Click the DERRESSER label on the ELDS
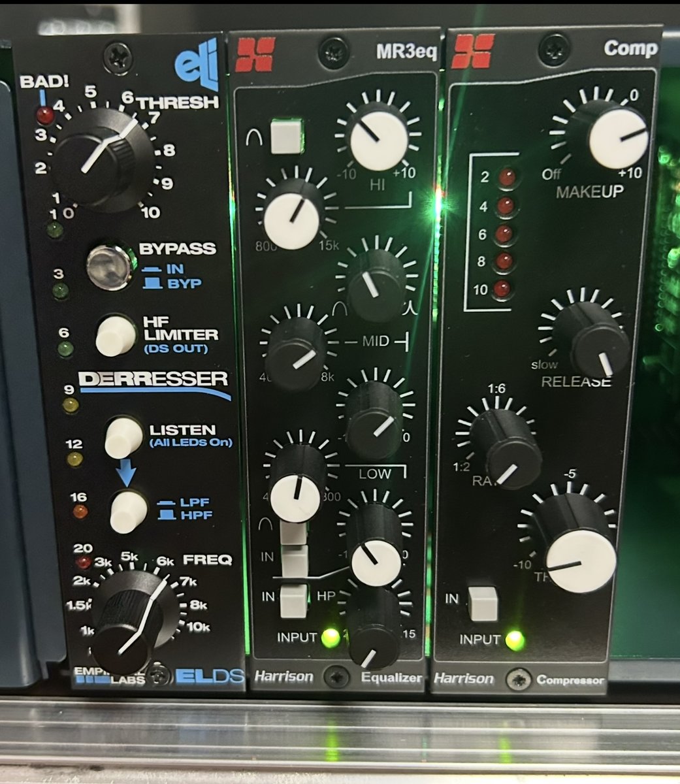This screenshot has height=784, width=680. coord(152,380)
